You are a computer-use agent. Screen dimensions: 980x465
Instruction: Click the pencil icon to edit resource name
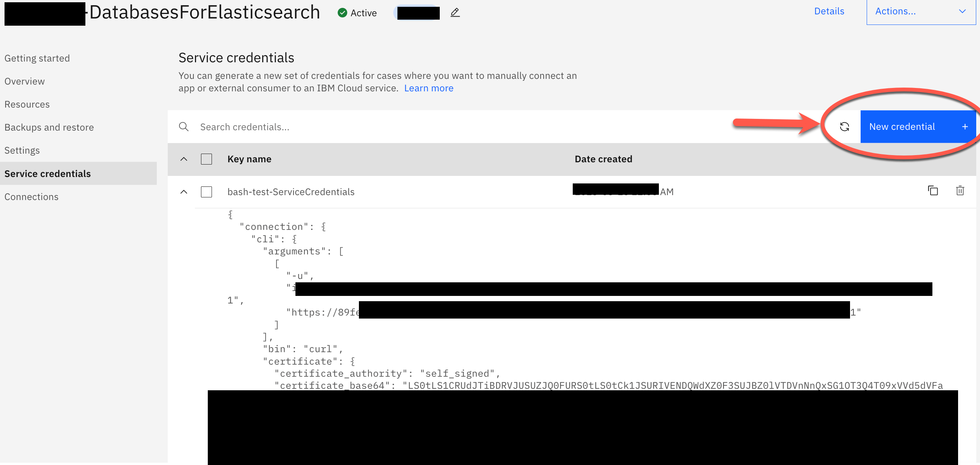point(455,12)
